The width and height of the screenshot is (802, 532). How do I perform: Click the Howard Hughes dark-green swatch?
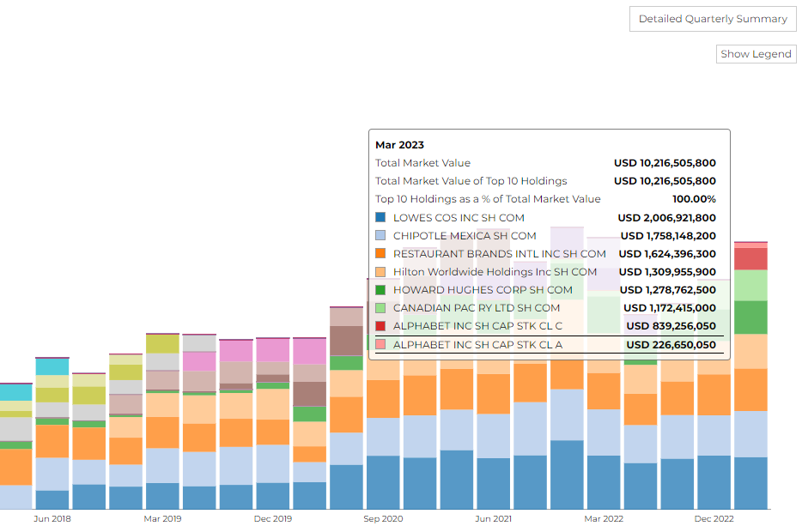380,290
